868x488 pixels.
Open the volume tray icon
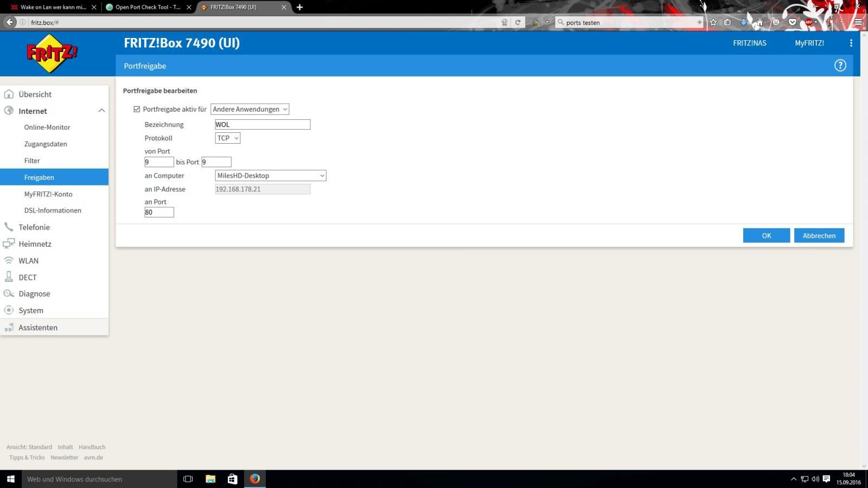point(815,479)
